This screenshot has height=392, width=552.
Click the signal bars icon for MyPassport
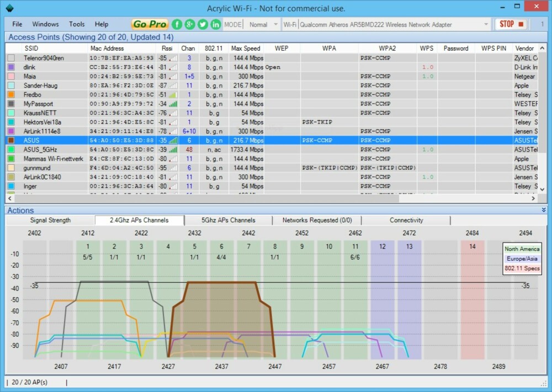click(x=173, y=104)
